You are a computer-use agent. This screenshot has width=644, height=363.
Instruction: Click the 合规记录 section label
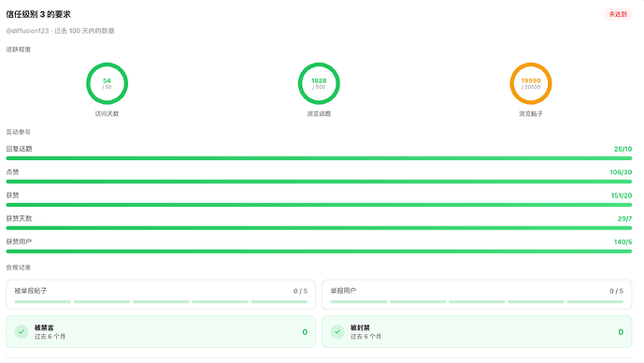click(19, 268)
